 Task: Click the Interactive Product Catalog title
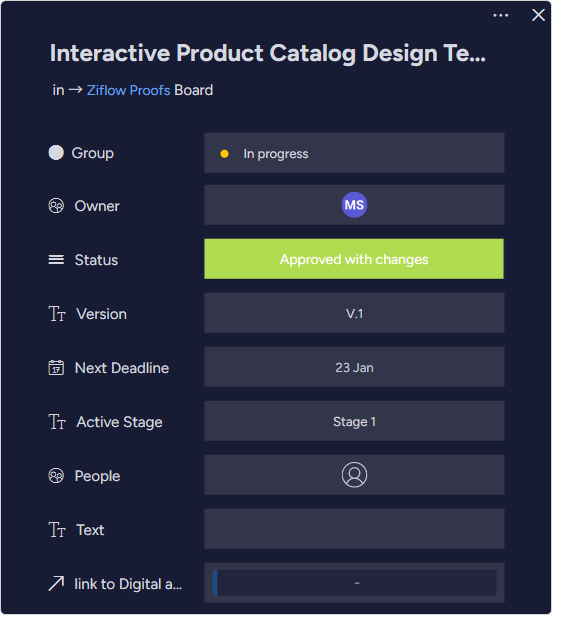[x=268, y=53]
